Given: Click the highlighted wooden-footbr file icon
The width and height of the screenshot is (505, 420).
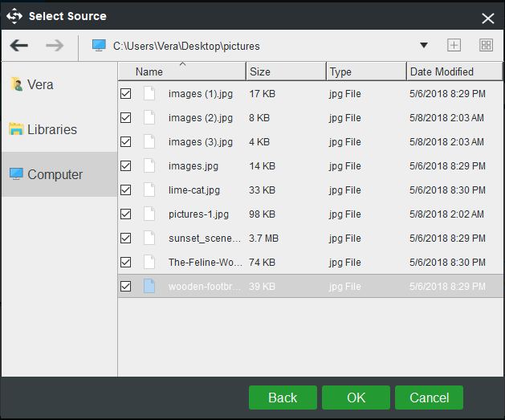Looking at the screenshot, I should [149, 286].
